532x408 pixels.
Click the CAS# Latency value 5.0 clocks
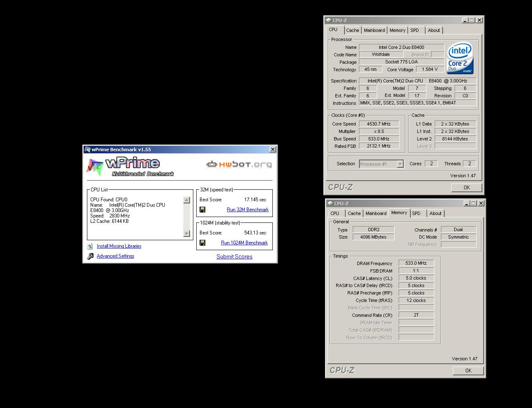tap(416, 278)
